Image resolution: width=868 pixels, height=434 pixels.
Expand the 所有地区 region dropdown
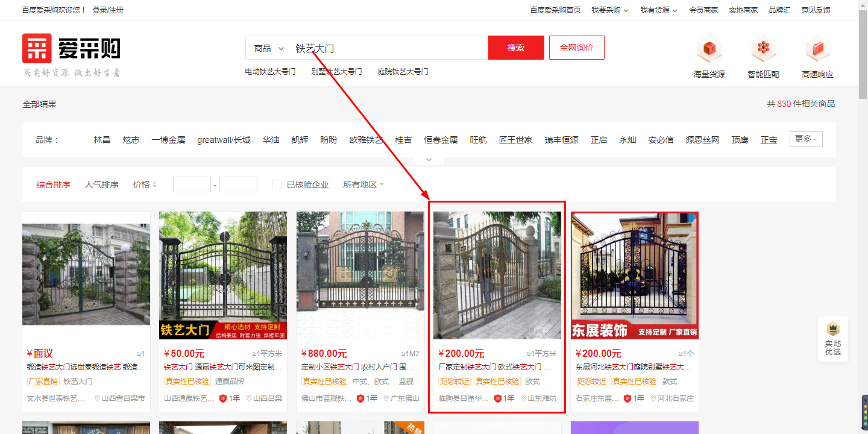(363, 184)
